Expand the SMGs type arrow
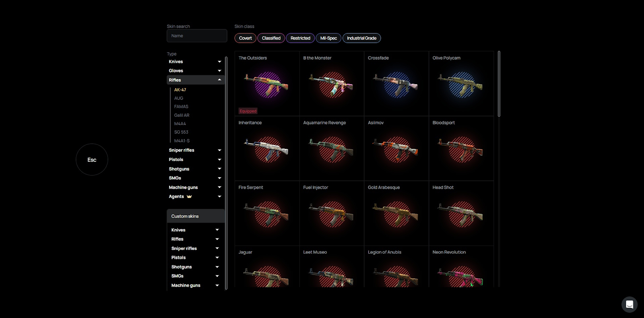 tap(219, 178)
